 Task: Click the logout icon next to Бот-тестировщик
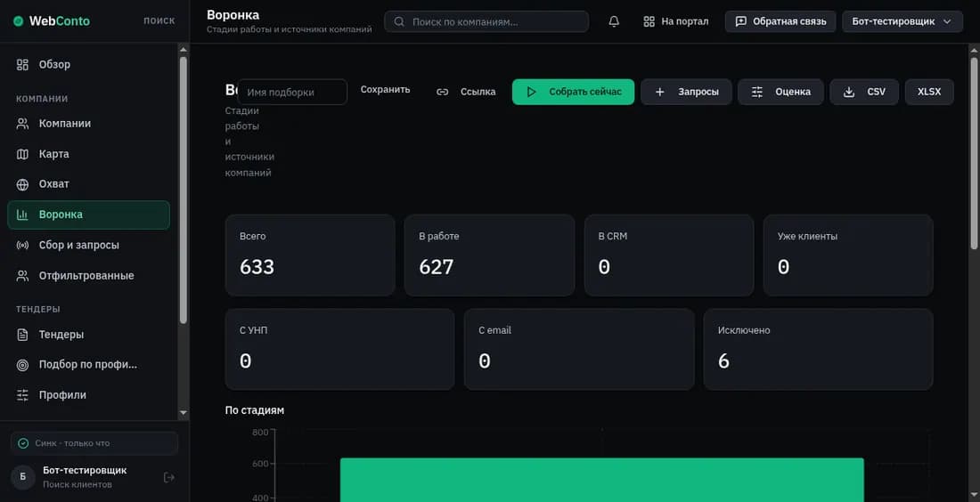(x=168, y=478)
